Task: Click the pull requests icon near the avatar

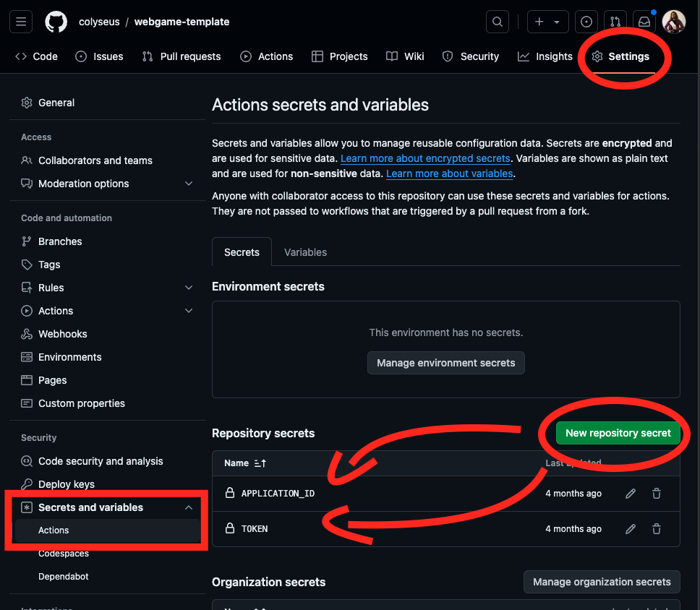Action: 614,21
